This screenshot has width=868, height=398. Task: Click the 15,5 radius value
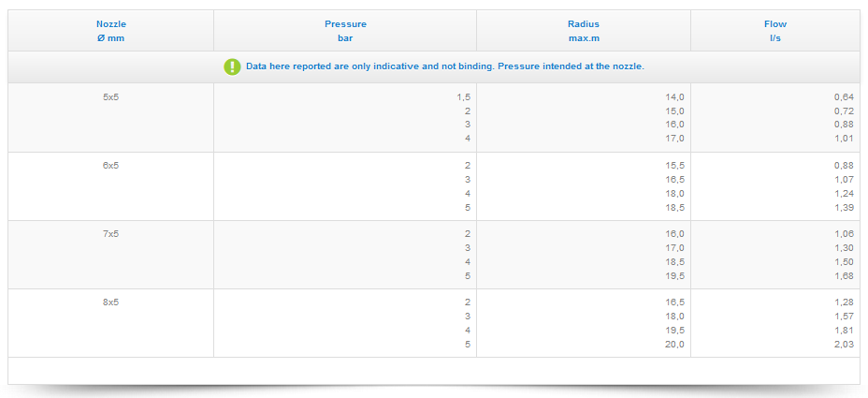(675, 165)
